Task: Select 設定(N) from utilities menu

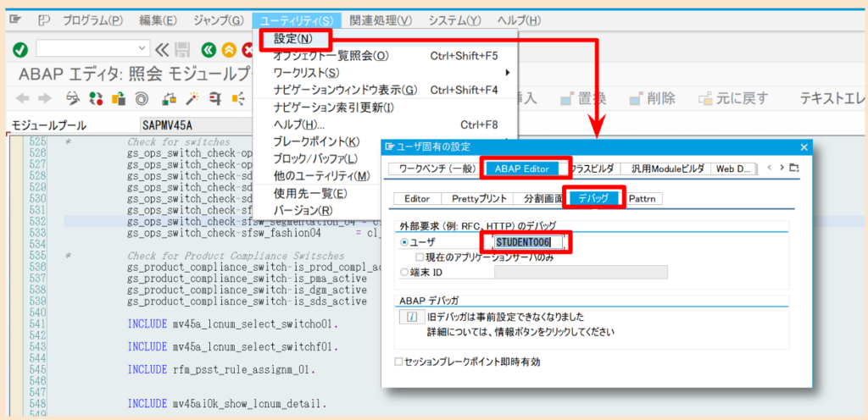Action: click(294, 39)
